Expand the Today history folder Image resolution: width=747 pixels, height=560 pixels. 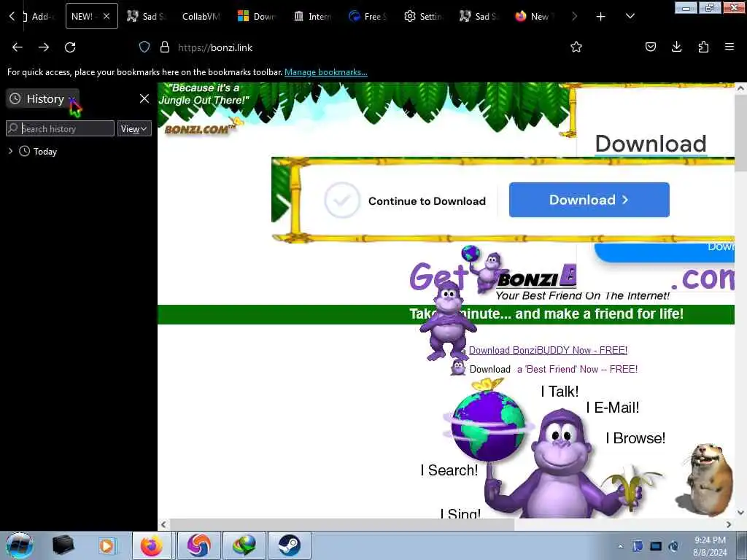coord(10,151)
